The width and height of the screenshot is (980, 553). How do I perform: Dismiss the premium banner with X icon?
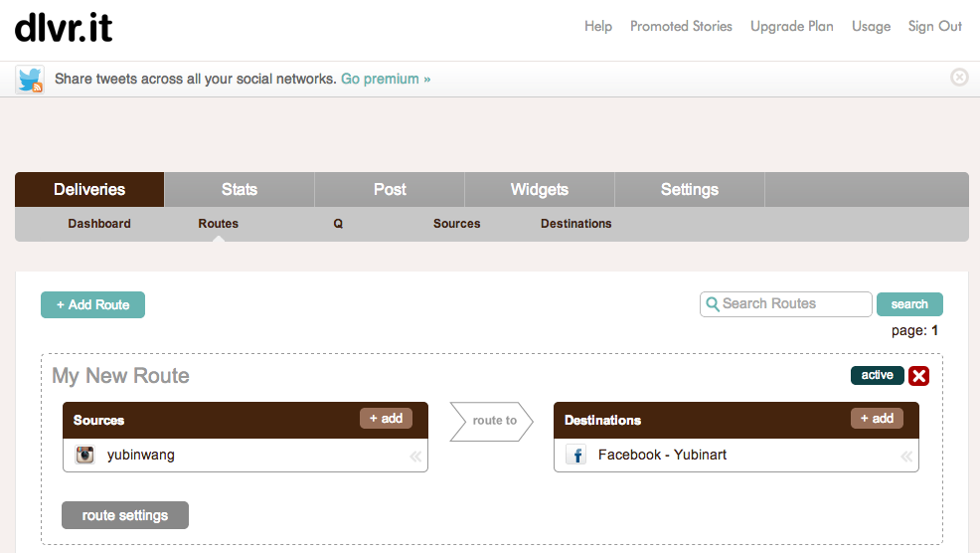click(x=959, y=77)
